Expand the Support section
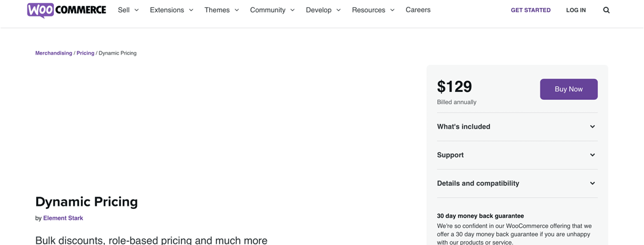The height and width of the screenshot is (245, 644). click(517, 155)
